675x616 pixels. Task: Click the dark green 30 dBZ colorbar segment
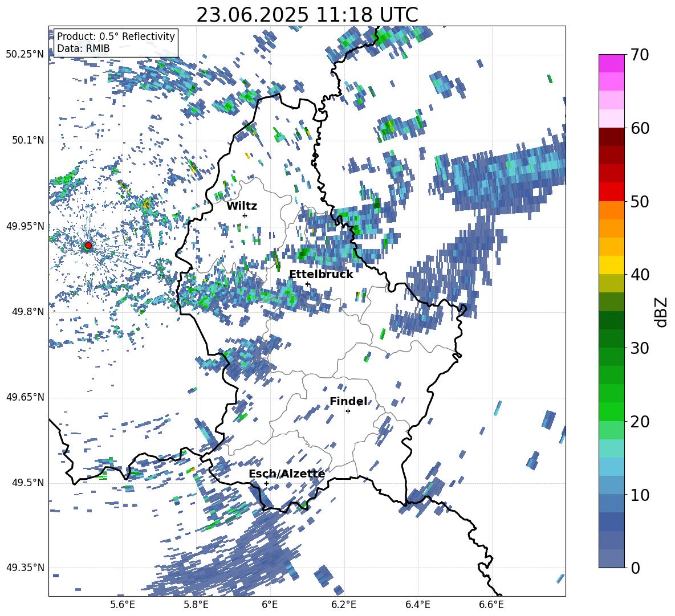pyautogui.click(x=611, y=338)
